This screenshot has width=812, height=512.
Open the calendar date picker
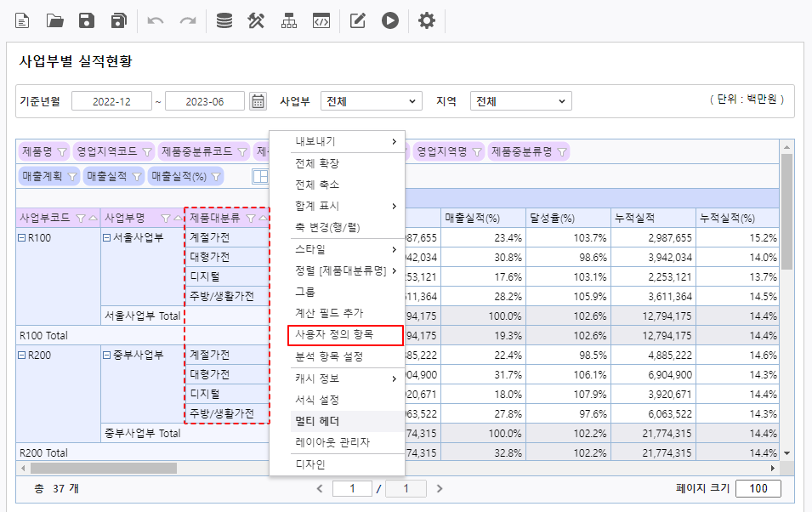point(258,101)
